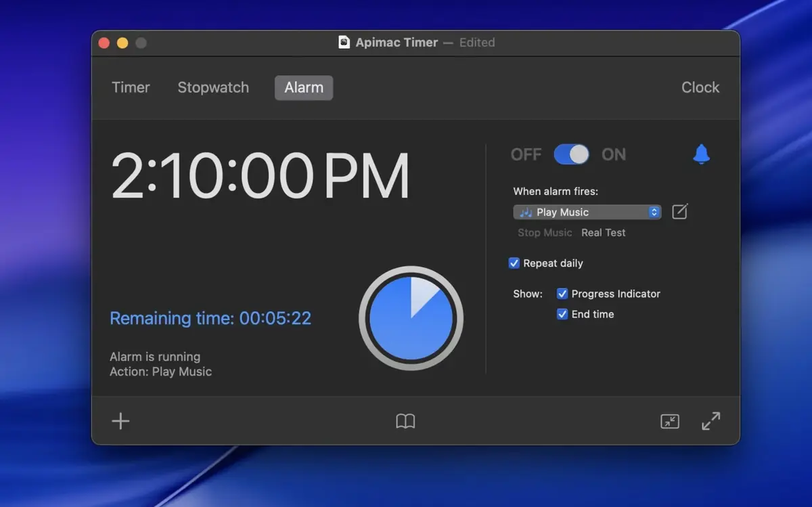Switch to the Timer tab
The height and width of the screenshot is (507, 812).
[x=131, y=87]
